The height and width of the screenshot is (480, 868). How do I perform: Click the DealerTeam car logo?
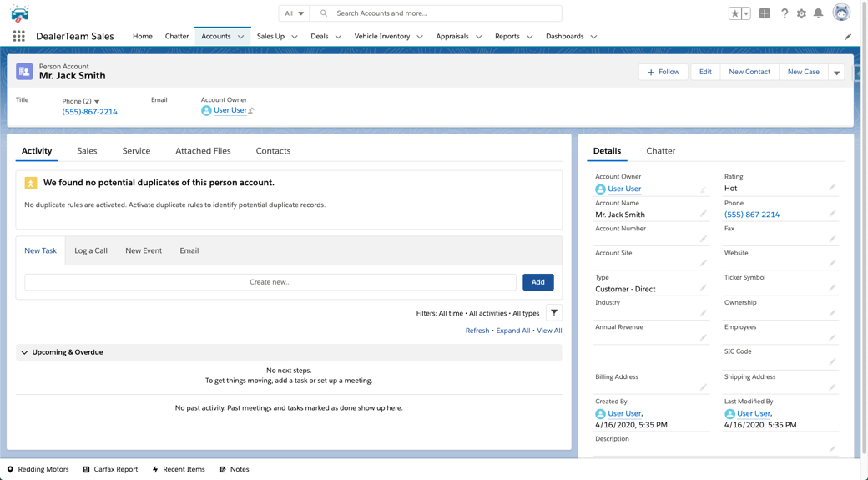(19, 14)
